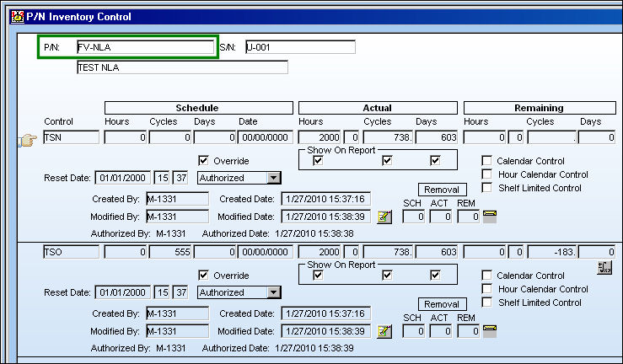Viewport: 623px width, 364px height.
Task: Click the TSN Created Date field
Action: click(325, 199)
